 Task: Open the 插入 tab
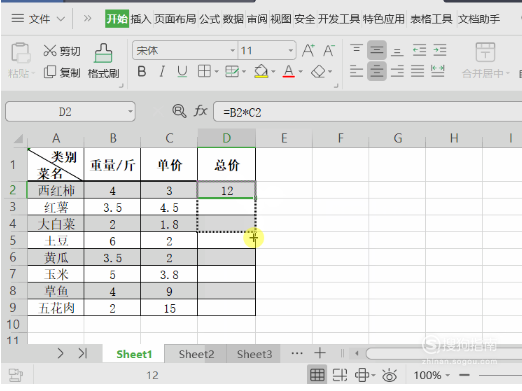coord(141,19)
